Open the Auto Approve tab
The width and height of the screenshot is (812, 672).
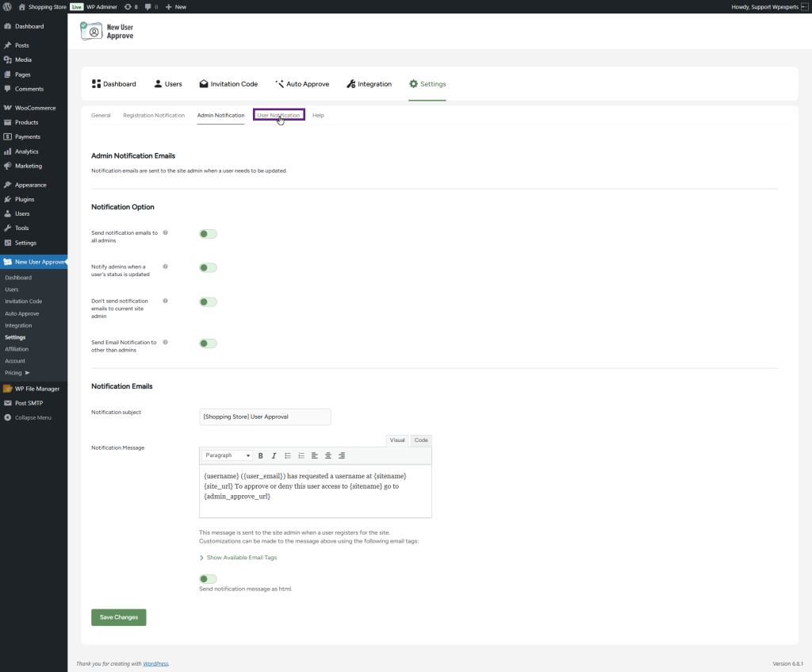[302, 84]
